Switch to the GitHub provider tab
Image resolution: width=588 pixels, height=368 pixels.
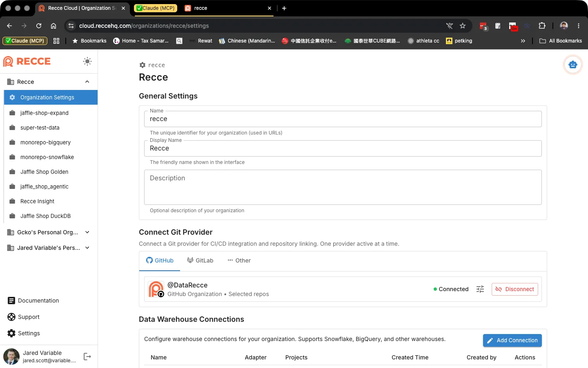pos(160,260)
